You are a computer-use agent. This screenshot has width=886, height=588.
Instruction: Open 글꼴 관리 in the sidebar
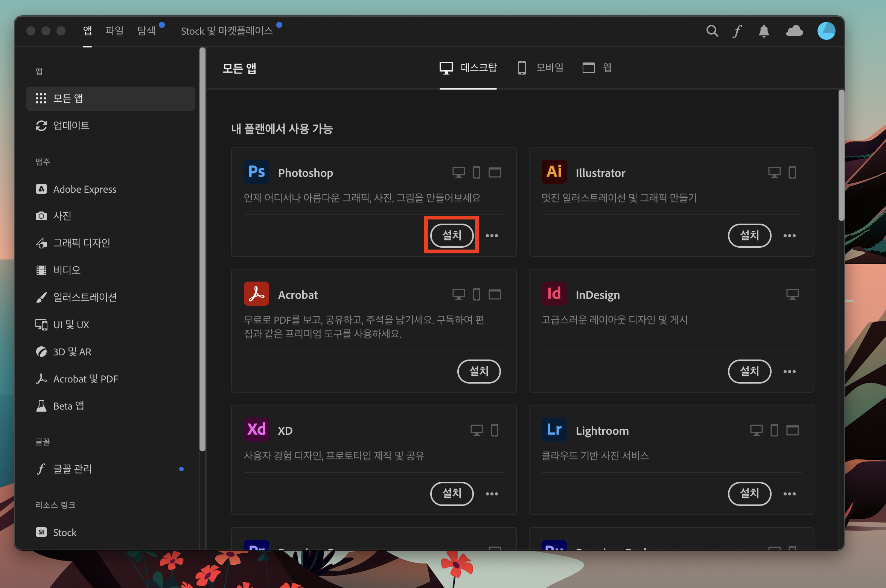click(x=72, y=469)
